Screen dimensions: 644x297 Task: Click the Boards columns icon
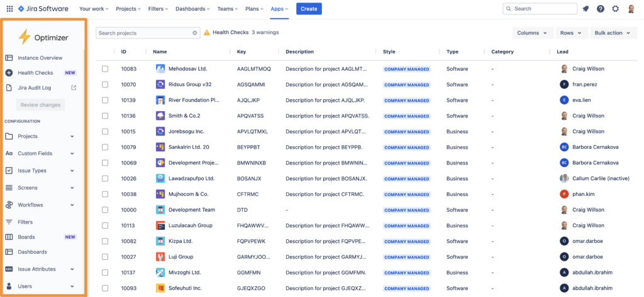tap(9, 237)
